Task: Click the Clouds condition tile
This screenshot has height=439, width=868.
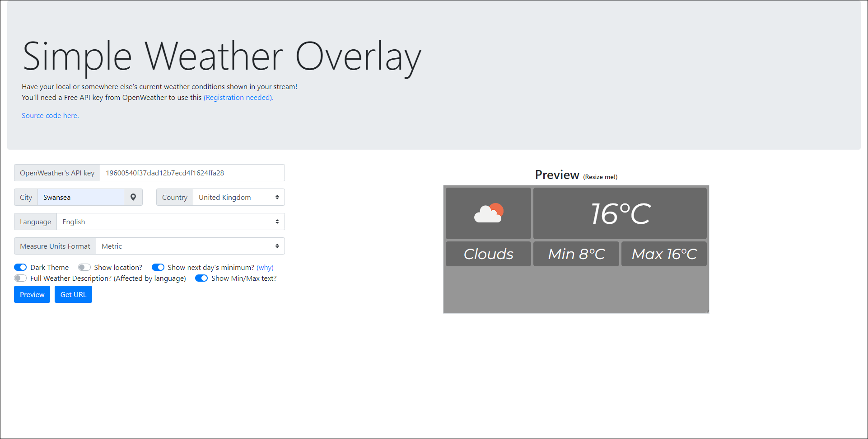Action: click(488, 254)
